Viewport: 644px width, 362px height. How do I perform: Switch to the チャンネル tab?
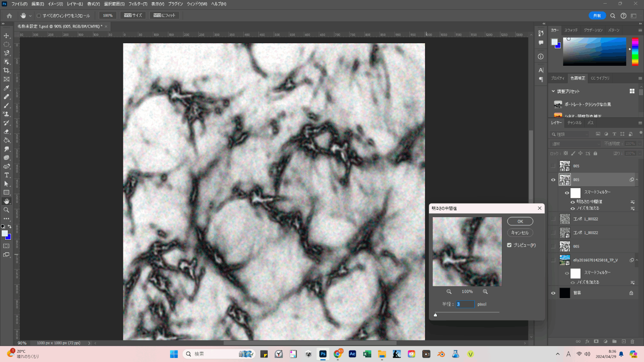[574, 123]
